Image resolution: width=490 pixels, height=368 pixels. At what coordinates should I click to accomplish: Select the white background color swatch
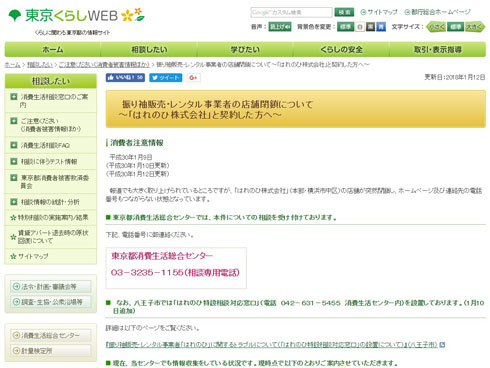click(x=360, y=27)
